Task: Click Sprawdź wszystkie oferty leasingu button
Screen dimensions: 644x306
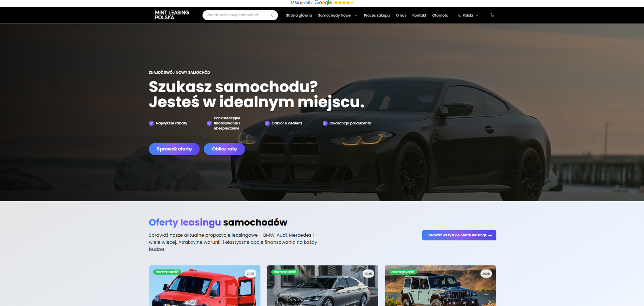Action: tap(459, 235)
